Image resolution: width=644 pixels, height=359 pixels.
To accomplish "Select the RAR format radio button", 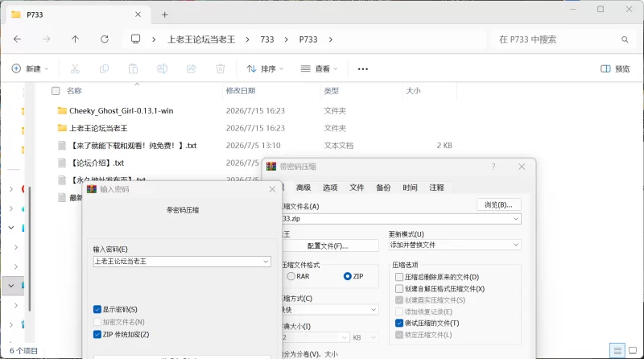I will point(291,276).
